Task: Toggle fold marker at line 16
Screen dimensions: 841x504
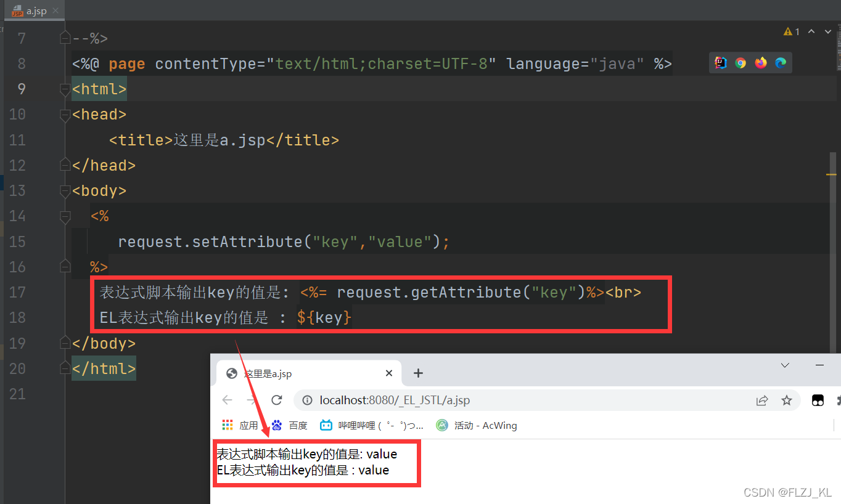Action: click(65, 267)
